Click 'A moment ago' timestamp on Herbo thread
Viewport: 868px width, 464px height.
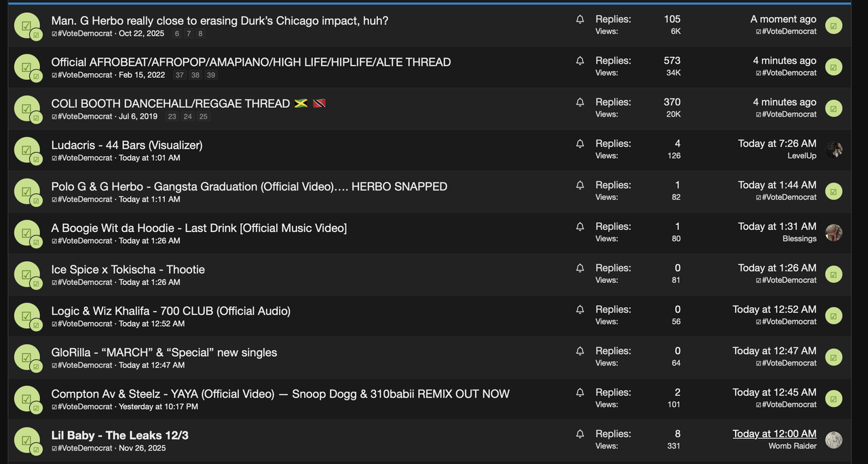tap(783, 19)
